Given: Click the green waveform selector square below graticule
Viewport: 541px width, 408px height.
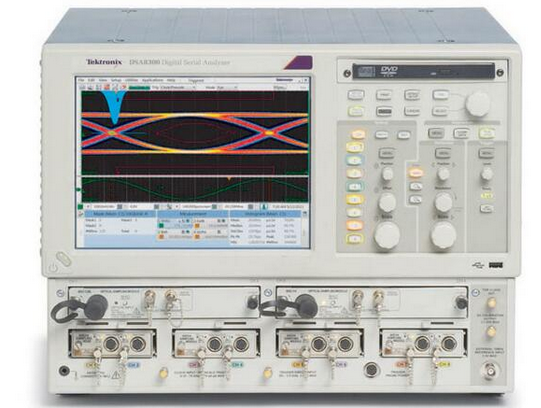Looking at the screenshot, I should [80, 207].
